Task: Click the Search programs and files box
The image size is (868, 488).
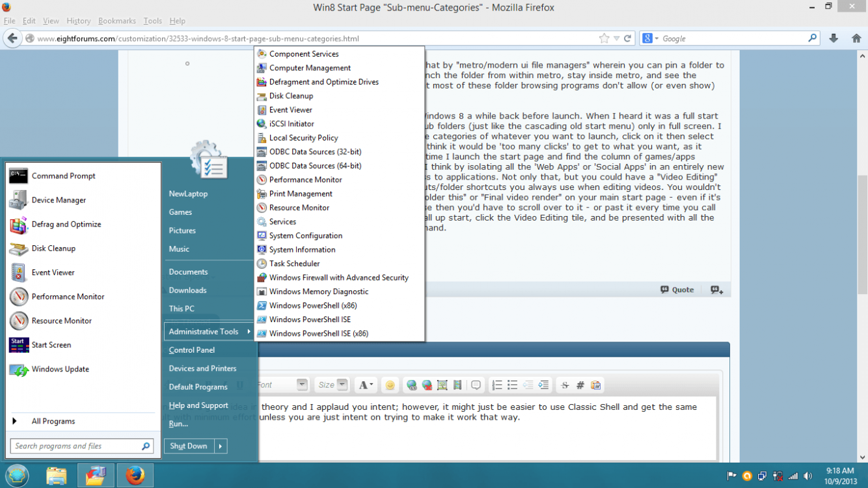Action: (82, 446)
